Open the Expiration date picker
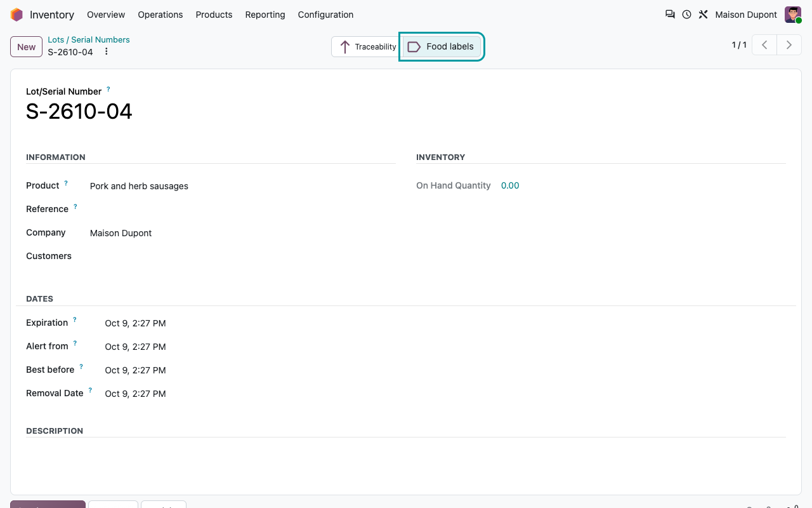 (135, 323)
